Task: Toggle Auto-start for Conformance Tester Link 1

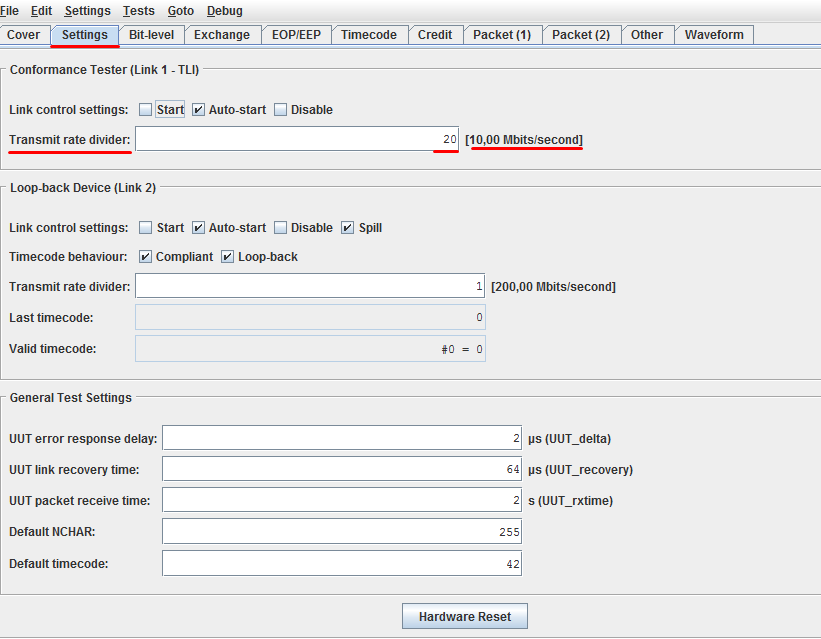Action: (199, 110)
